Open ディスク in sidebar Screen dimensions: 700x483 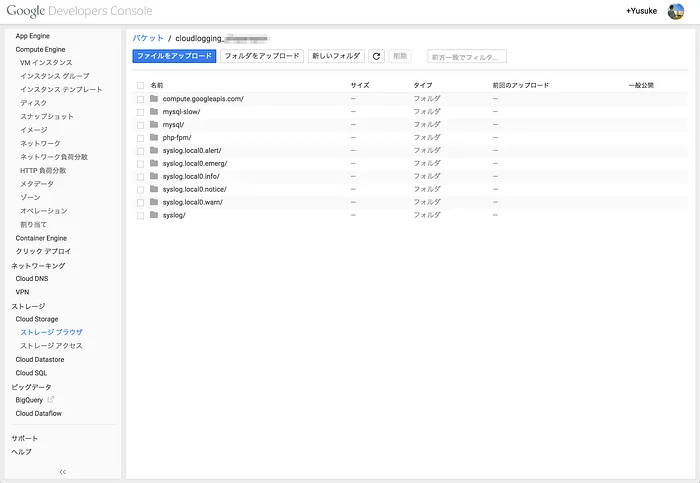point(33,103)
